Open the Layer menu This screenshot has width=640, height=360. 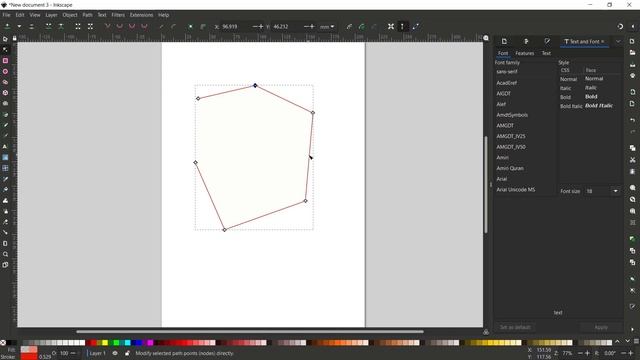click(x=51, y=15)
